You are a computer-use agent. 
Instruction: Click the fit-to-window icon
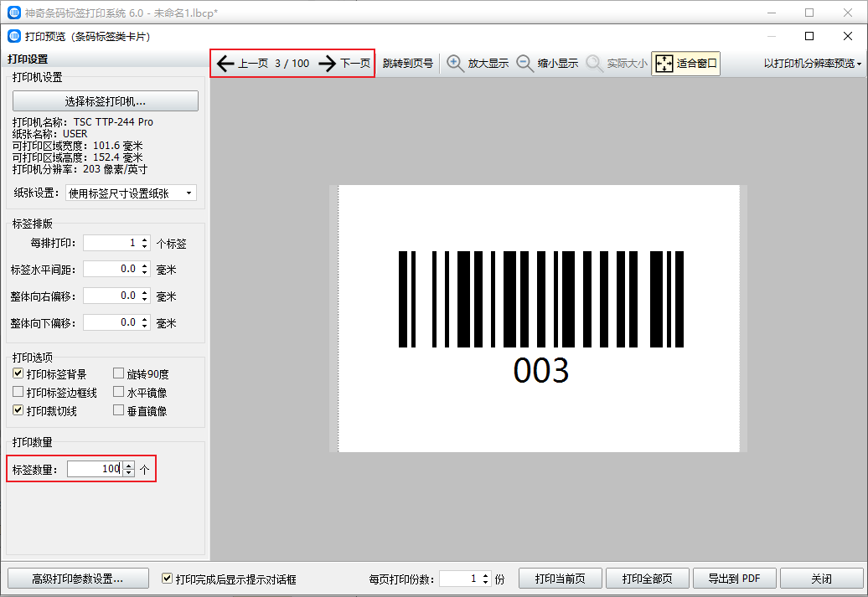pos(664,64)
